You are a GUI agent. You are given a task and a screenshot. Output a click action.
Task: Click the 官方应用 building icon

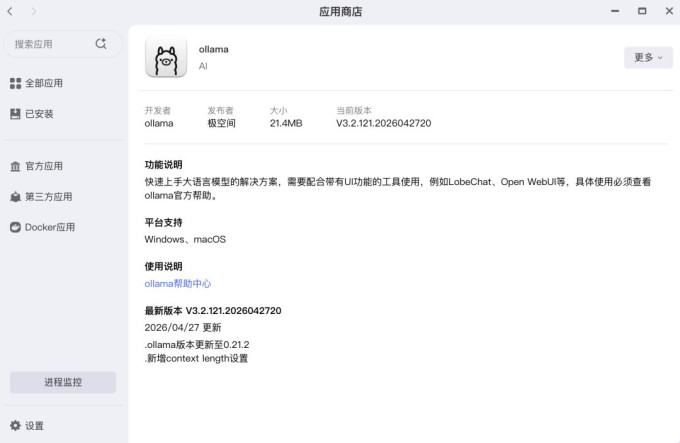pos(15,166)
